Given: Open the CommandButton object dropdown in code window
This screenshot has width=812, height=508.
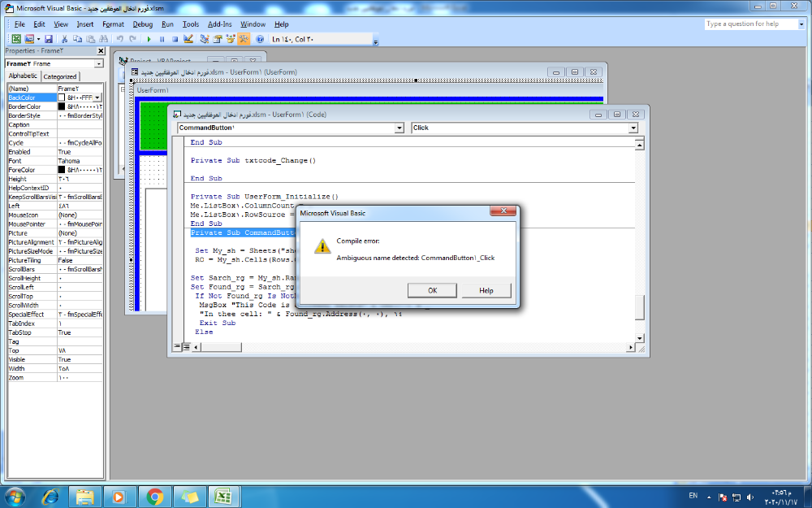Looking at the screenshot, I should [399, 128].
